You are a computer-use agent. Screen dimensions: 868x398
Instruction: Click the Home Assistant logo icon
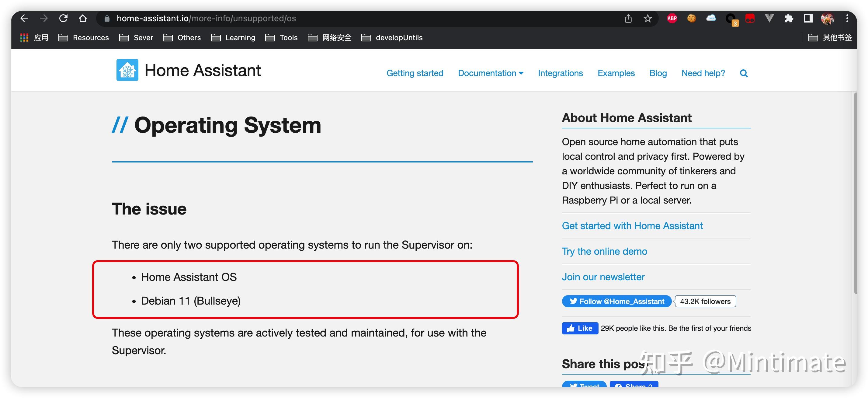click(127, 70)
